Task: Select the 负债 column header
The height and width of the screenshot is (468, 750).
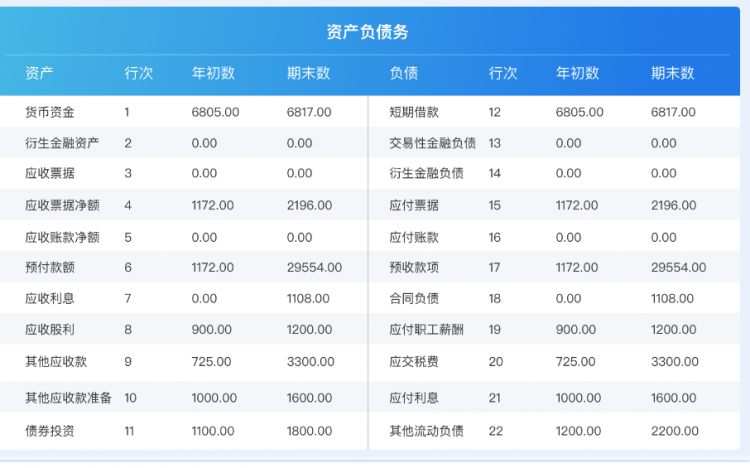Action: (403, 73)
